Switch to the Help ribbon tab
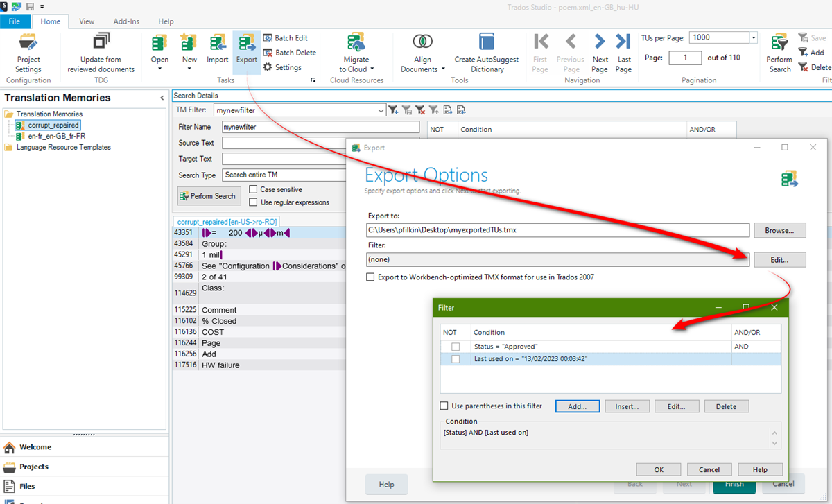 pos(166,21)
